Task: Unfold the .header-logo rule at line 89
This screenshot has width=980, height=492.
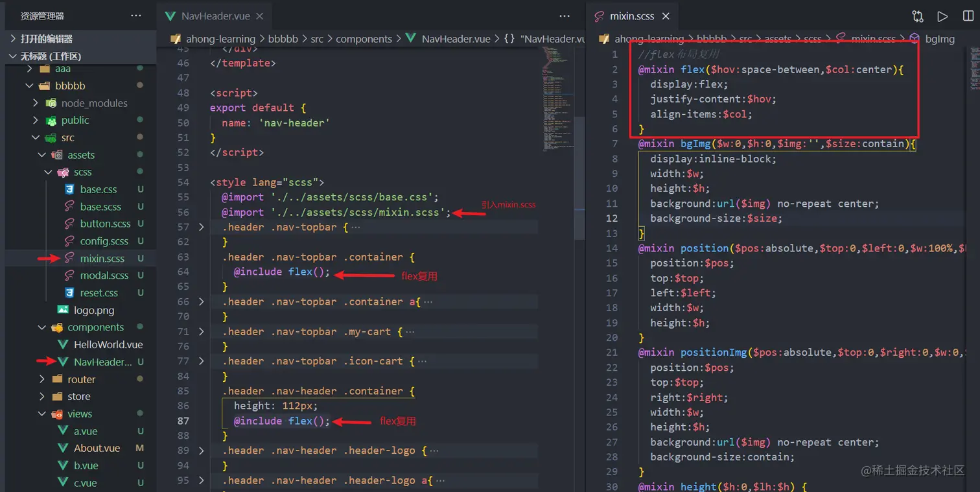Action: [202, 451]
